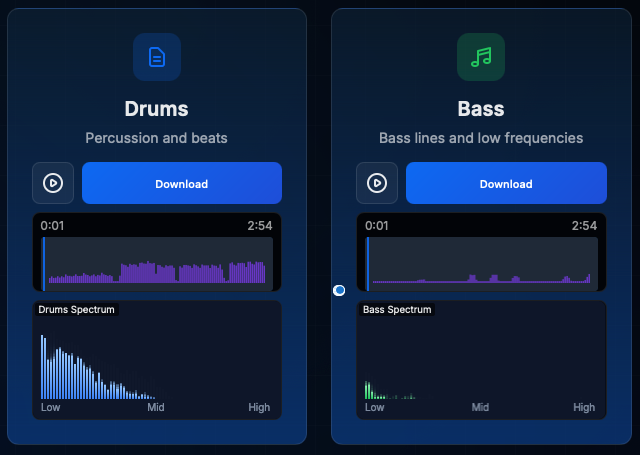This screenshot has width=640, height=455.
Task: Click the Bass spectrum Mid label
Action: click(x=480, y=407)
